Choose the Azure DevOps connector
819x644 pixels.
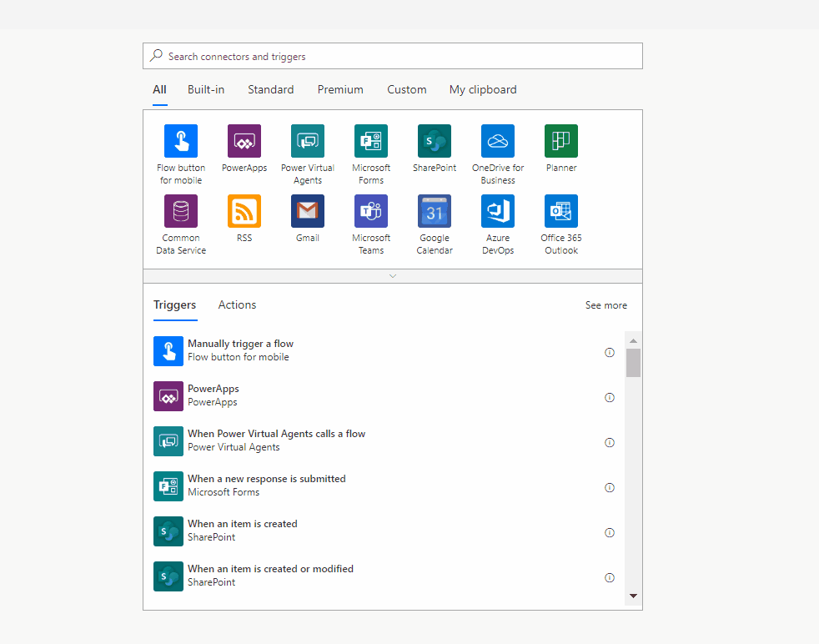498,211
